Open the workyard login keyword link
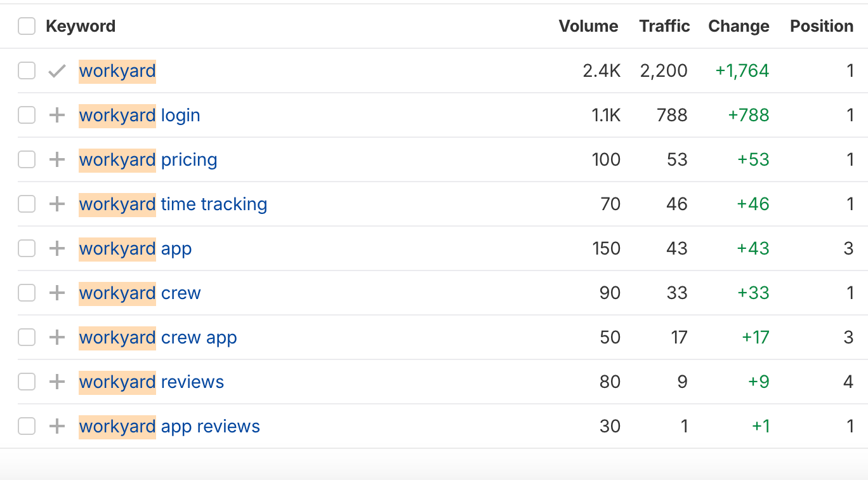The image size is (868, 480). (x=140, y=116)
